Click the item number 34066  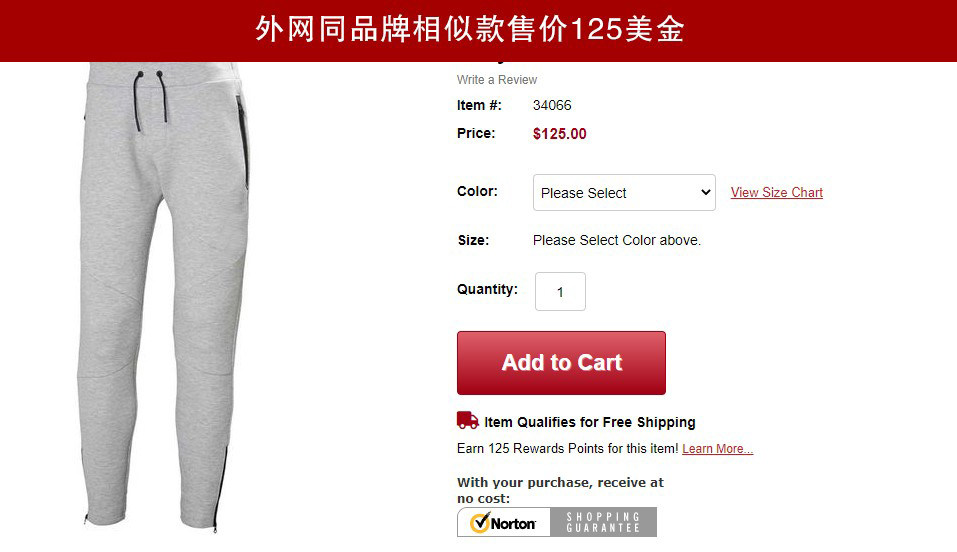(552, 105)
